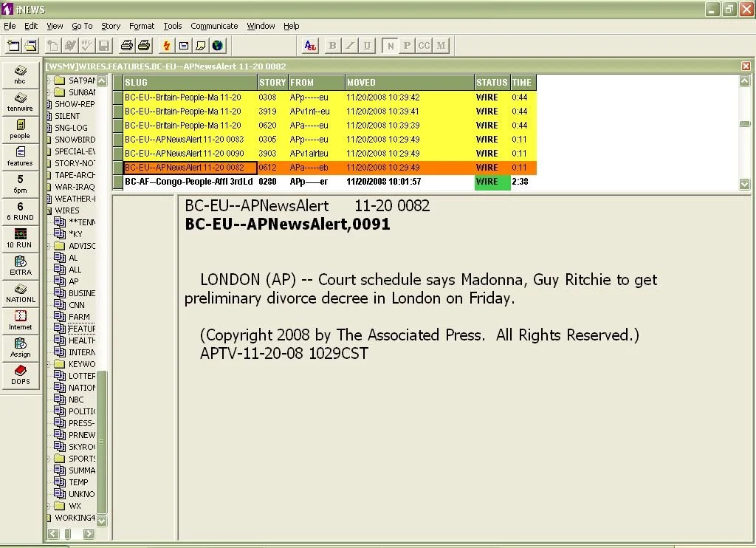Open the File menu
The image size is (756, 548).
coord(10,26)
